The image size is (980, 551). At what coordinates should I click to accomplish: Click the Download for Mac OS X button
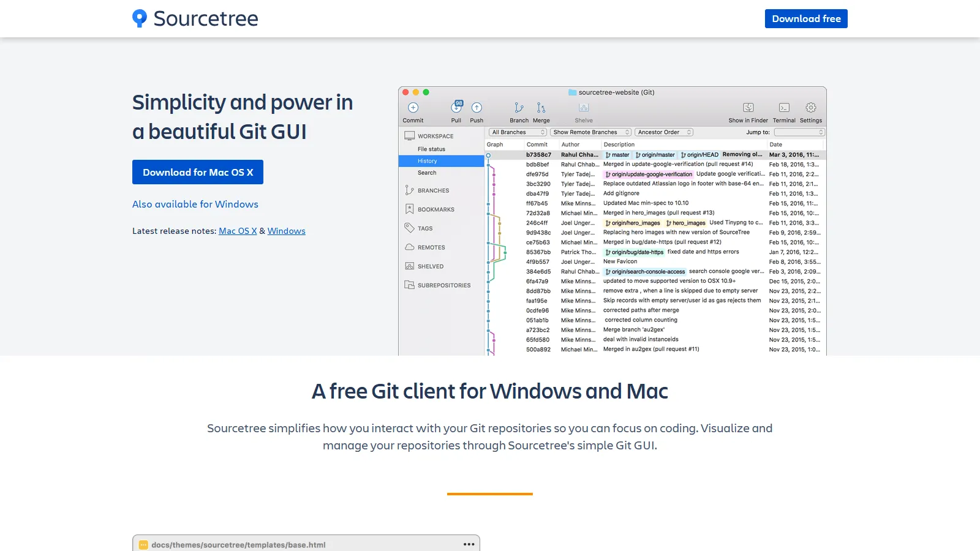[x=197, y=172]
